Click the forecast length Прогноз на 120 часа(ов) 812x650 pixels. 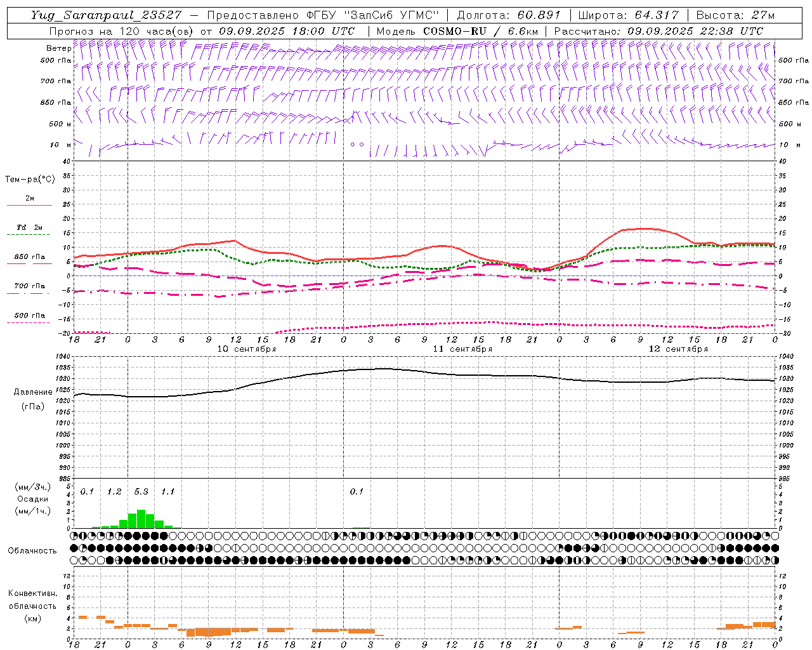pos(122,31)
